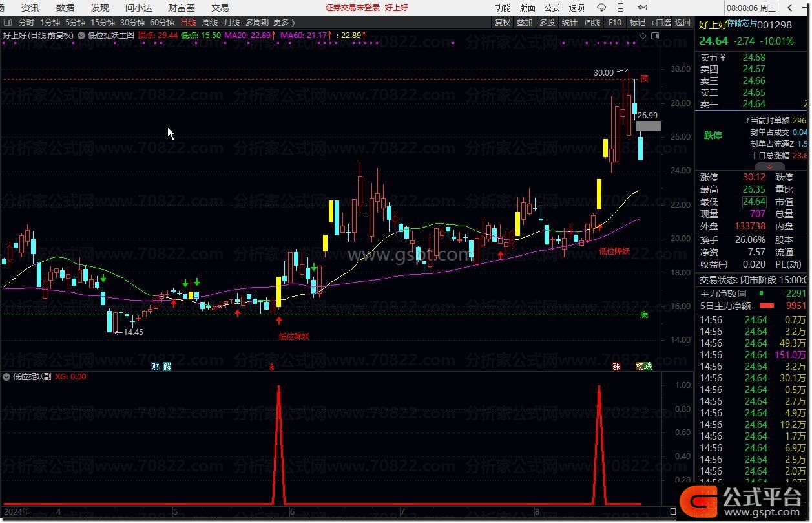The width and height of the screenshot is (812, 523).
Task: Click the 卖五 order book price 24.68
Action: pyautogui.click(x=754, y=58)
